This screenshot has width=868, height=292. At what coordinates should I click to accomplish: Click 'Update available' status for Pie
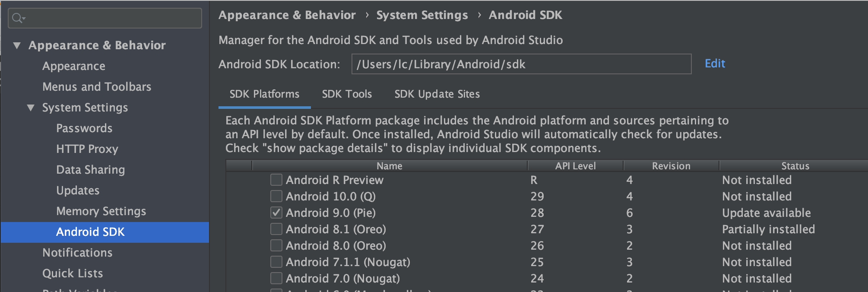pos(767,213)
